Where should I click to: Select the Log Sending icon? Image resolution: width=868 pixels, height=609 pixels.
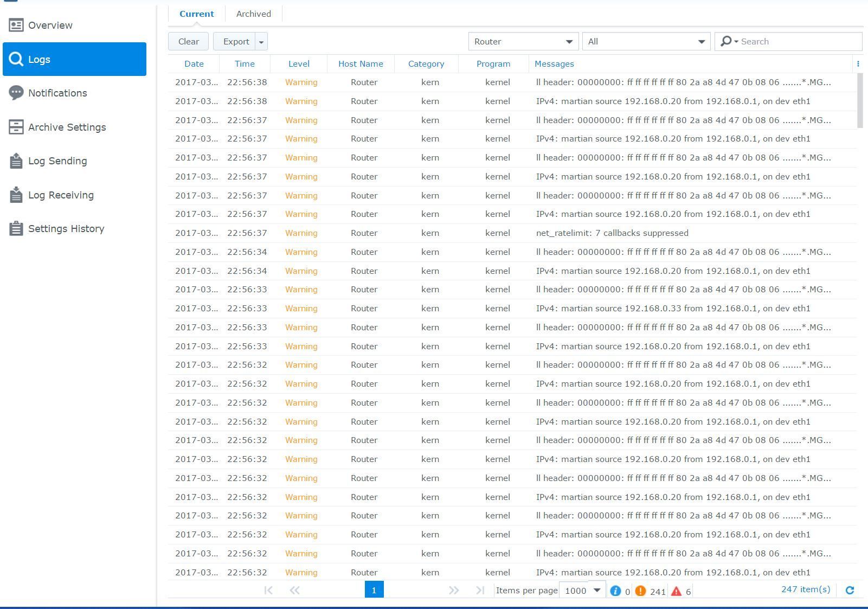16,161
